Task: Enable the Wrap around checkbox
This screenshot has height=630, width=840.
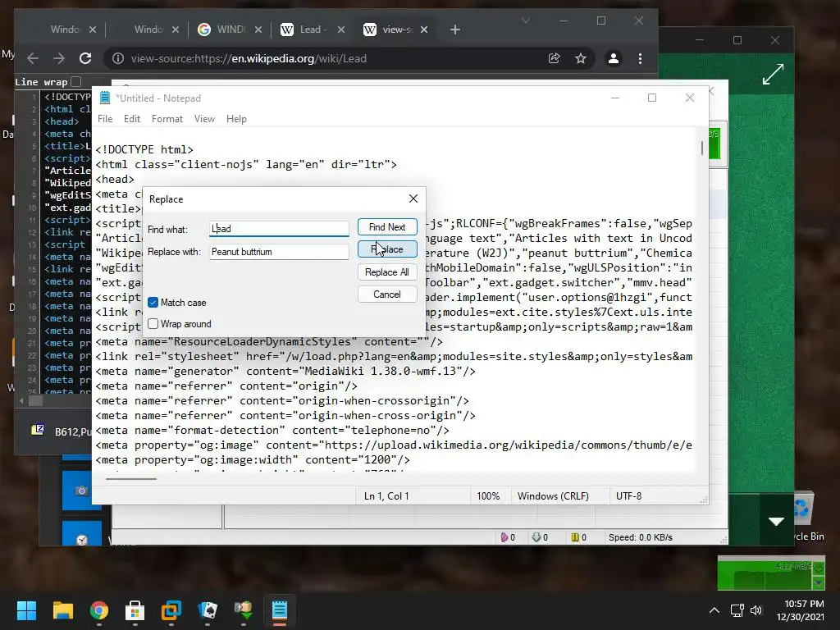Action: tap(153, 324)
